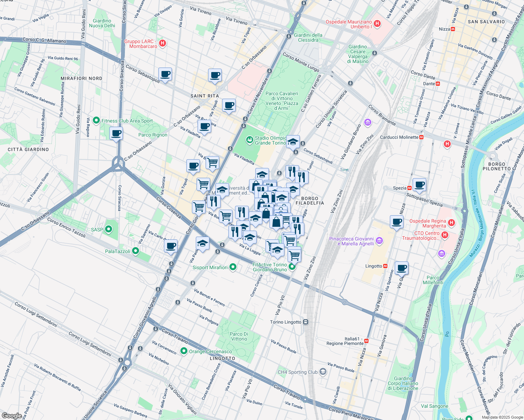Image resolution: width=524 pixels, height=420 pixels.
Task: Click the graduation cap pin near Stadio Olimpico Grande Torino
Action: [x=293, y=141]
